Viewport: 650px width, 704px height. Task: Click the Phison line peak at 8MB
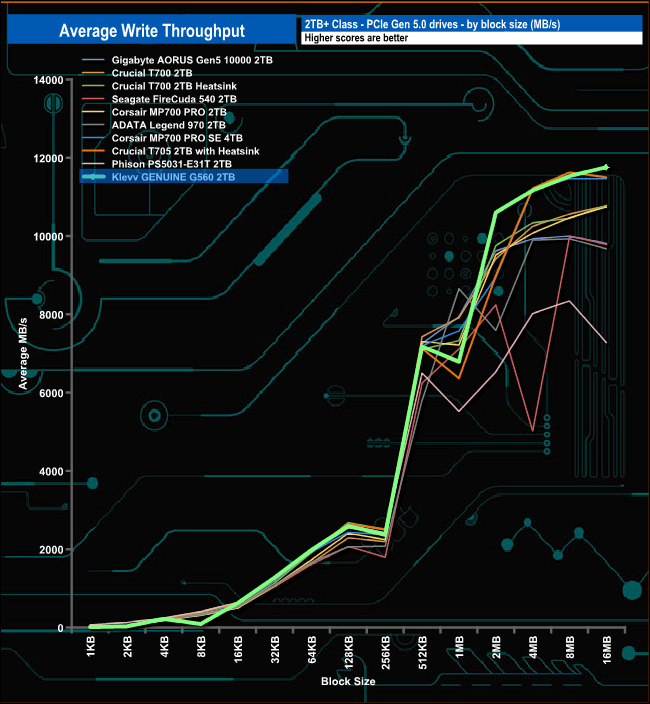(x=569, y=301)
